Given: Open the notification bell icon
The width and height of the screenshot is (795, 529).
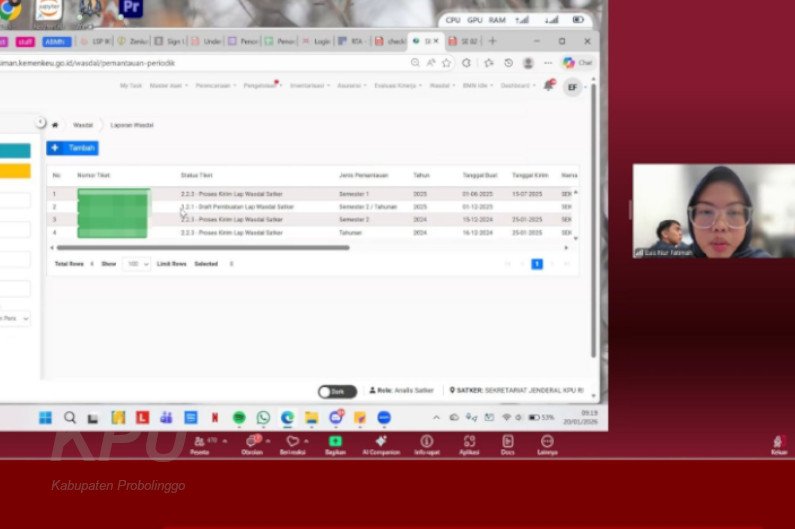Looking at the screenshot, I should tap(548, 86).
